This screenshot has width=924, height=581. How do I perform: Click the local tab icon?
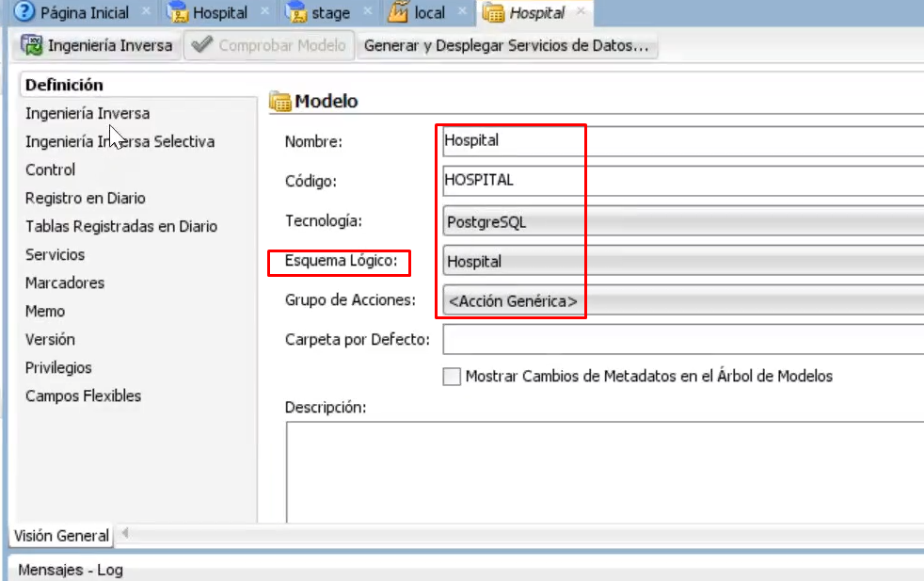398,12
